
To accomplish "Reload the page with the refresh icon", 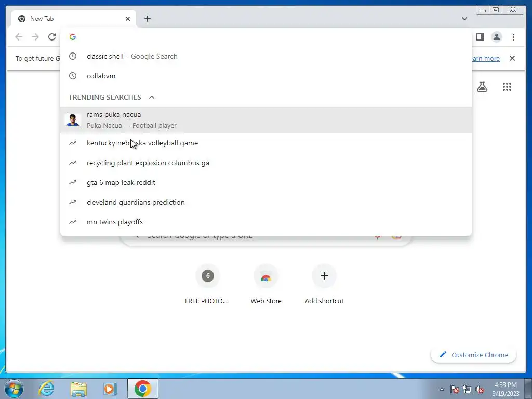I will tap(52, 37).
